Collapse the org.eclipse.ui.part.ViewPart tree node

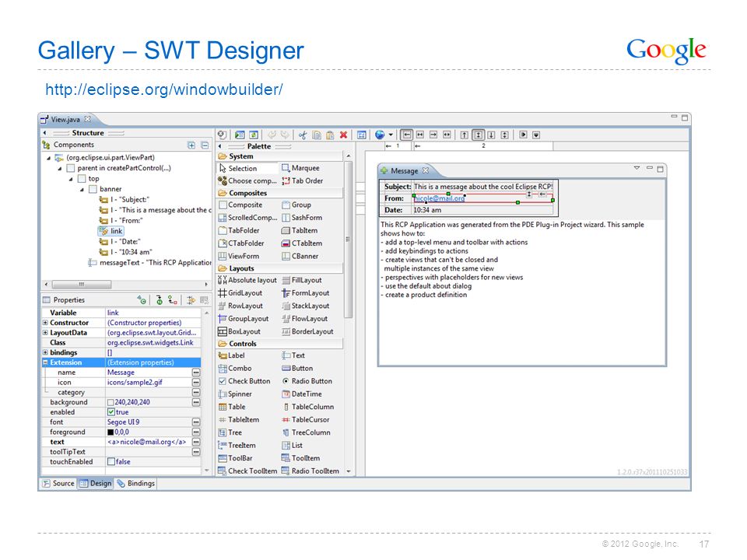pos(48,158)
